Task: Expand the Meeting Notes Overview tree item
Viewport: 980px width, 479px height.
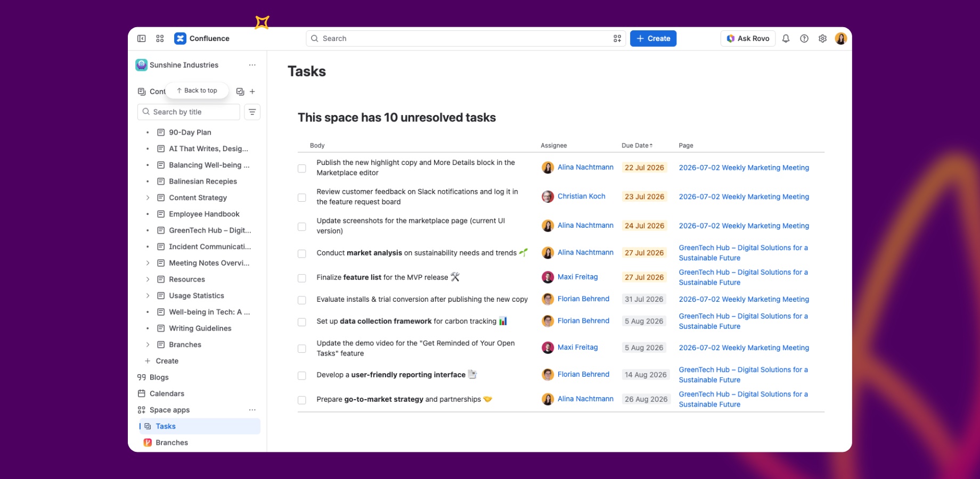Action: 148,263
